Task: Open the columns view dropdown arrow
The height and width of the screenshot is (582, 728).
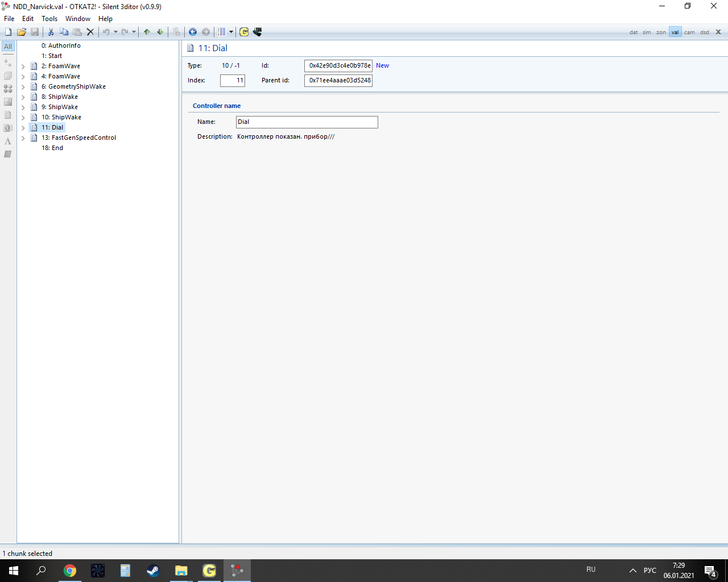Action: pyautogui.click(x=231, y=32)
